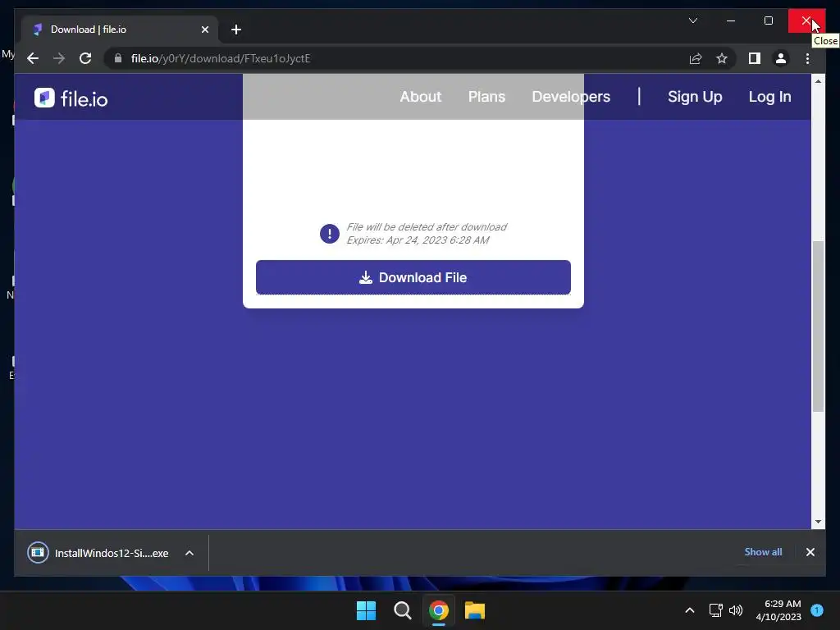This screenshot has height=630, width=840.
Task: Open the notification badge icon
Action: [817, 610]
